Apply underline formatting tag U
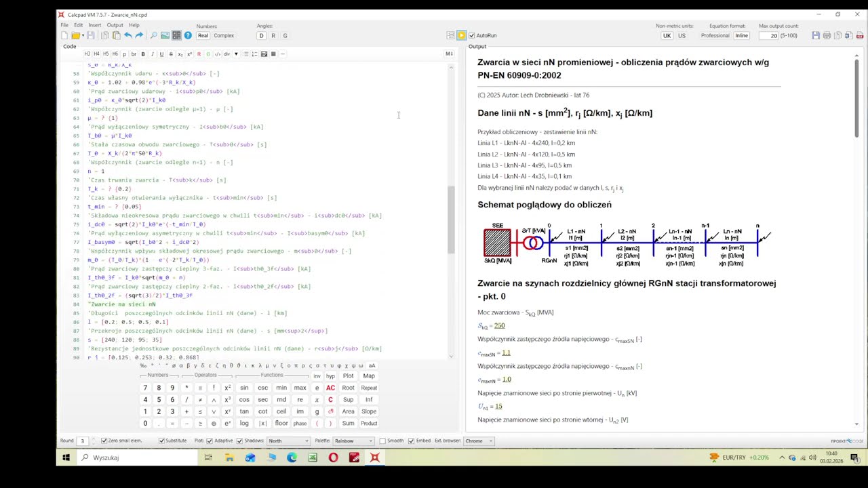 (x=161, y=54)
